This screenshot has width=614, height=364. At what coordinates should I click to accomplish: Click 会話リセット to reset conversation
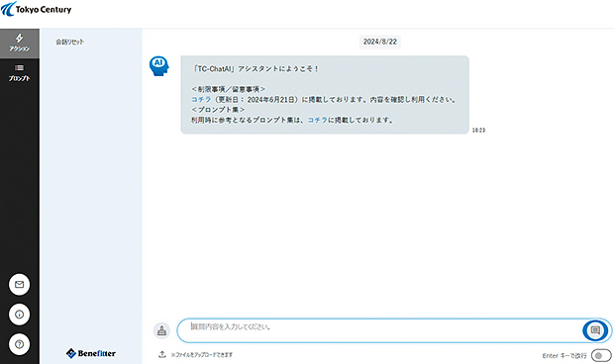point(69,42)
